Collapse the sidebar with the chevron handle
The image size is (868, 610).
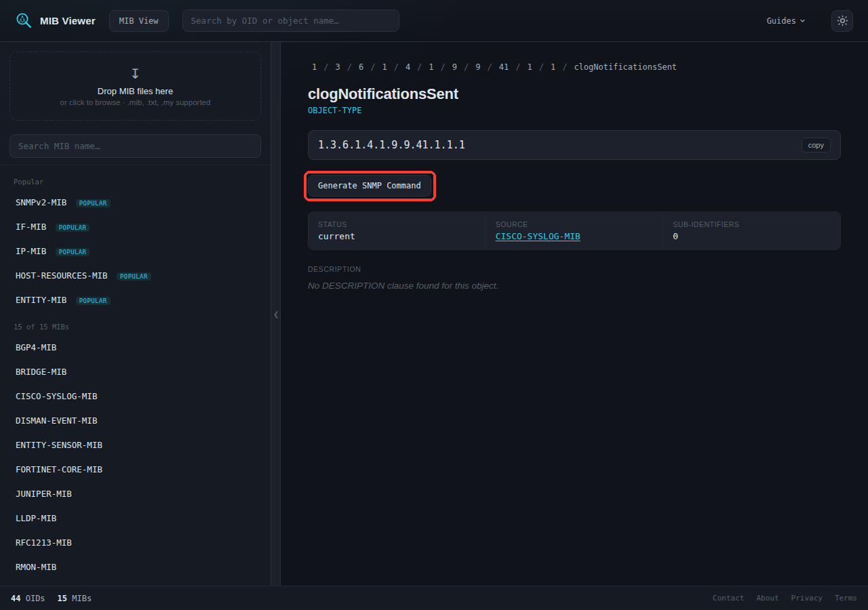coord(276,314)
